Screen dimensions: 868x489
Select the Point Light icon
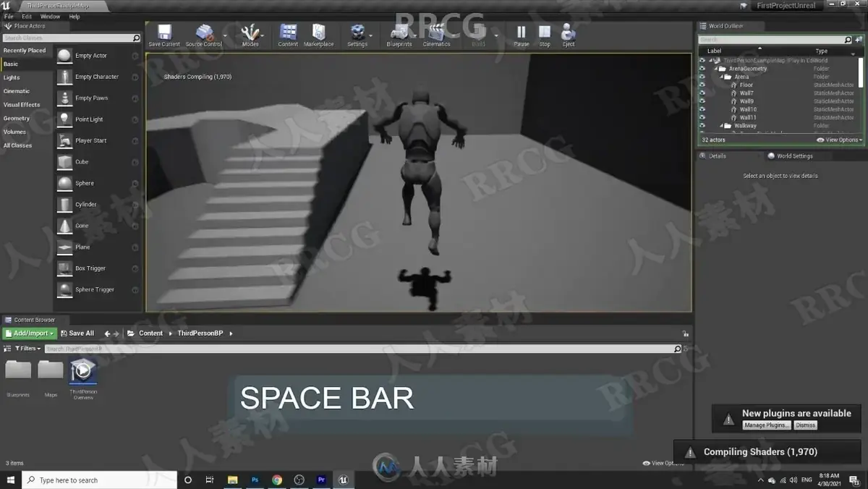coord(65,119)
